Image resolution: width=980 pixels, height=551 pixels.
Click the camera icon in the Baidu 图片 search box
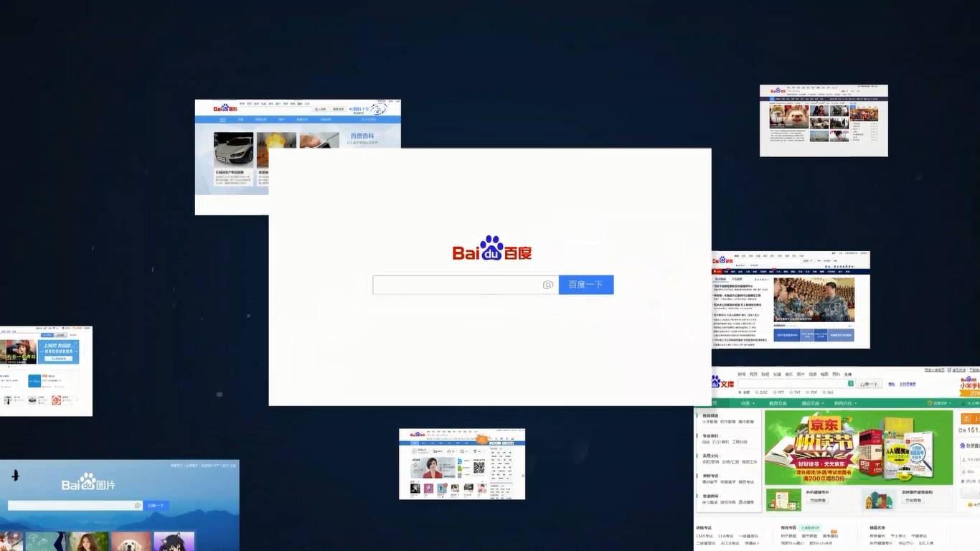tap(138, 506)
